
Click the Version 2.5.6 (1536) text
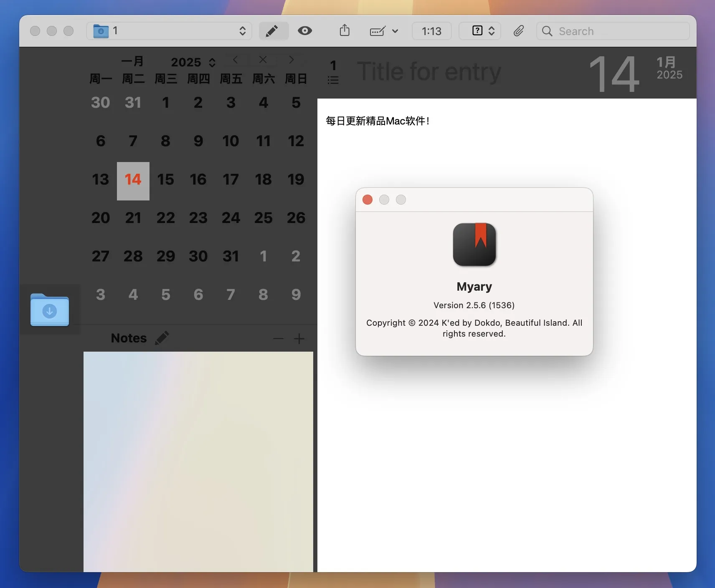(x=474, y=305)
